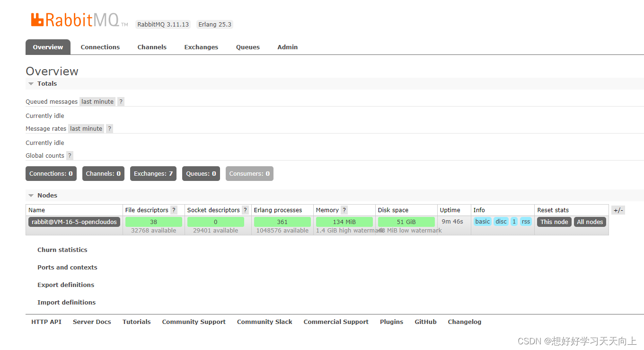Image resolution: width=644 pixels, height=350 pixels.
Task: Open the Channels tab
Action: [x=152, y=47]
